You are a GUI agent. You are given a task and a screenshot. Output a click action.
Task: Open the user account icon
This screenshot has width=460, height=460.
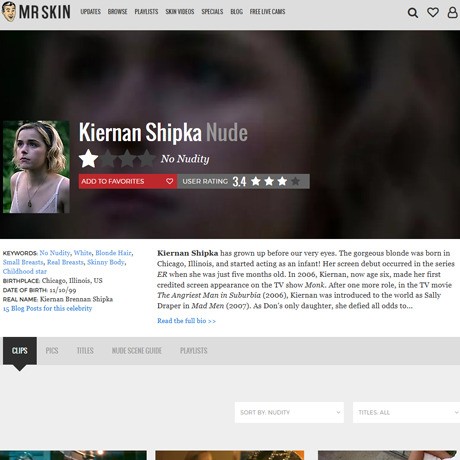[x=452, y=12]
